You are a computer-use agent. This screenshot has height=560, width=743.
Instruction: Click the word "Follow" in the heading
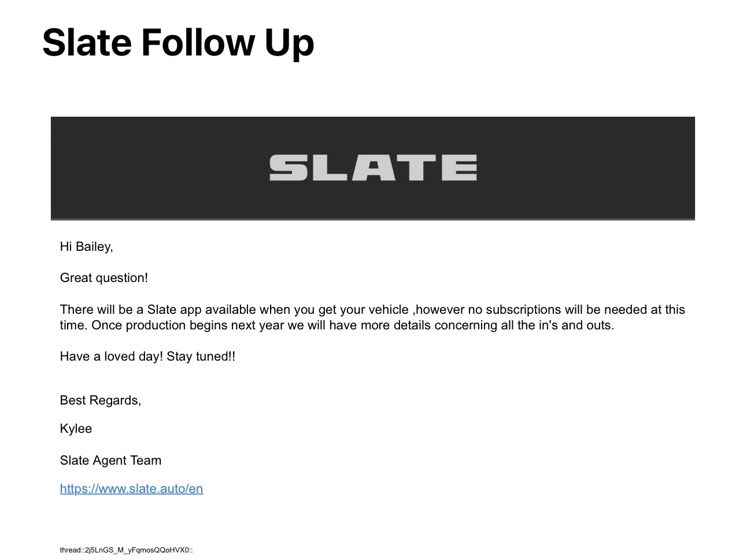click(198, 43)
